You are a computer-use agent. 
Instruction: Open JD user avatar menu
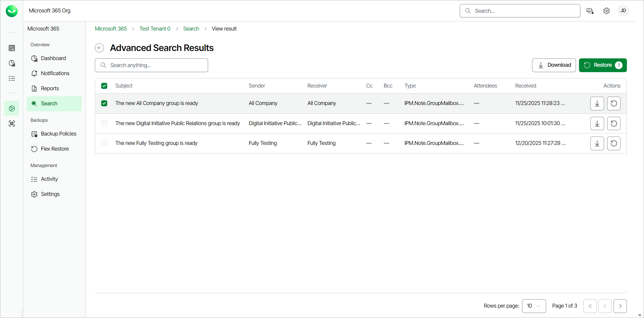pyautogui.click(x=623, y=11)
